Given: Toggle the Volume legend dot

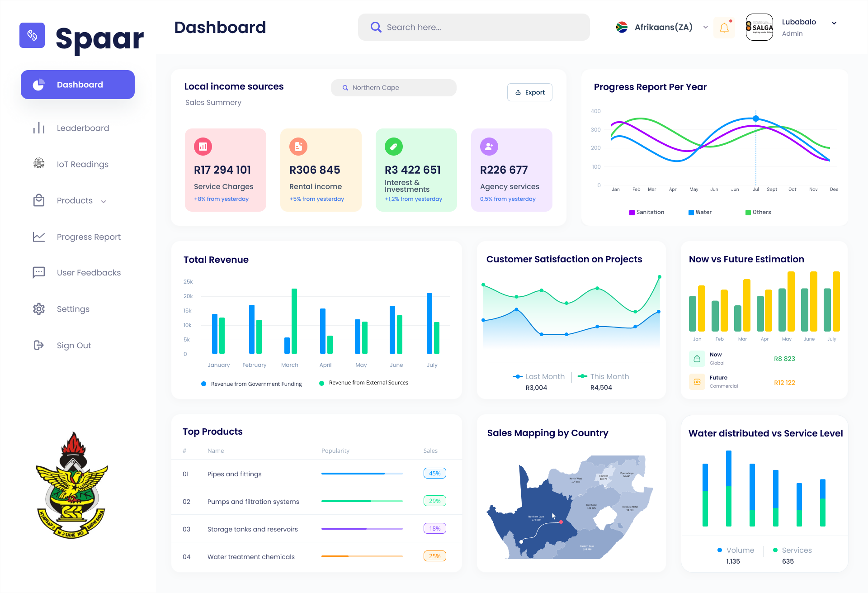Looking at the screenshot, I should [720, 550].
